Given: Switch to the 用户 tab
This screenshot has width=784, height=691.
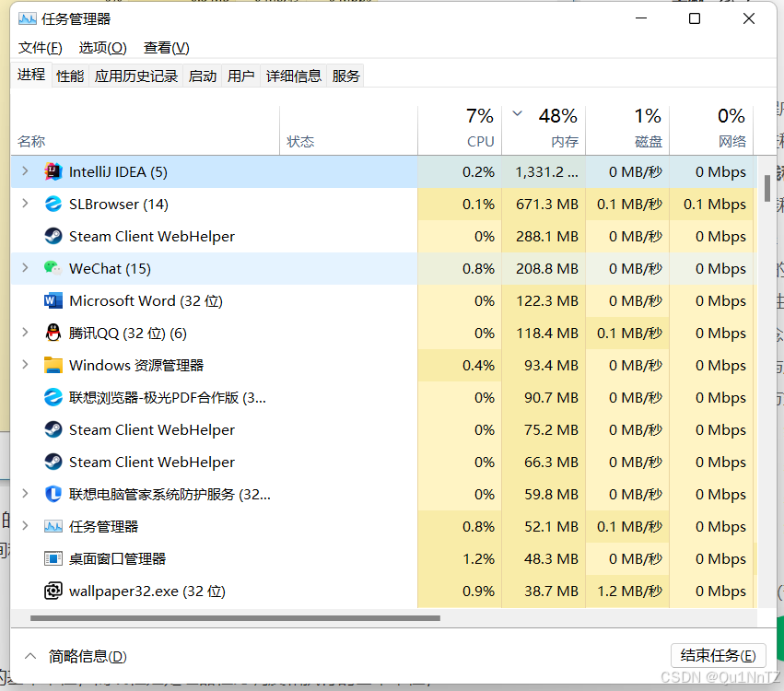Looking at the screenshot, I should tap(241, 76).
